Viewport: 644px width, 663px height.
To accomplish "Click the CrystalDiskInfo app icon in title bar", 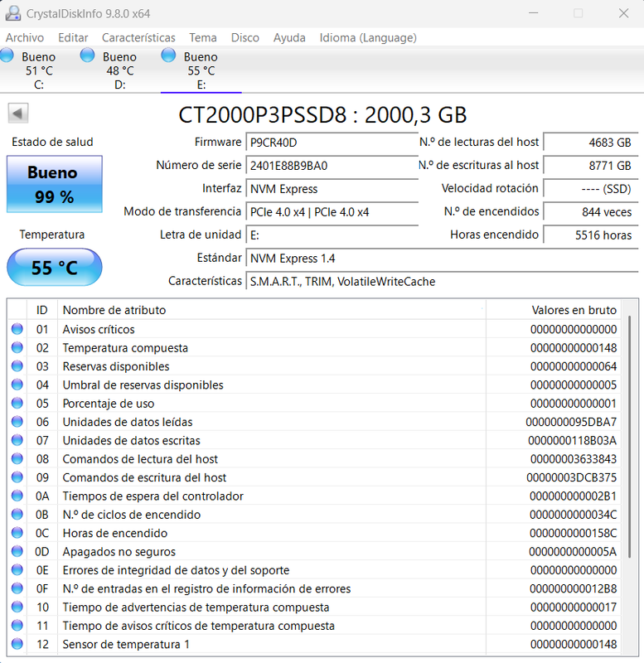I will [x=12, y=13].
